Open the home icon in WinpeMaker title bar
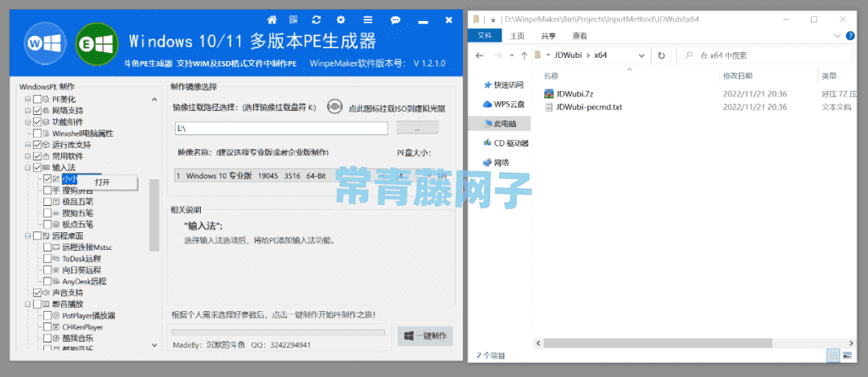The height and width of the screenshot is (377, 868). (x=272, y=20)
